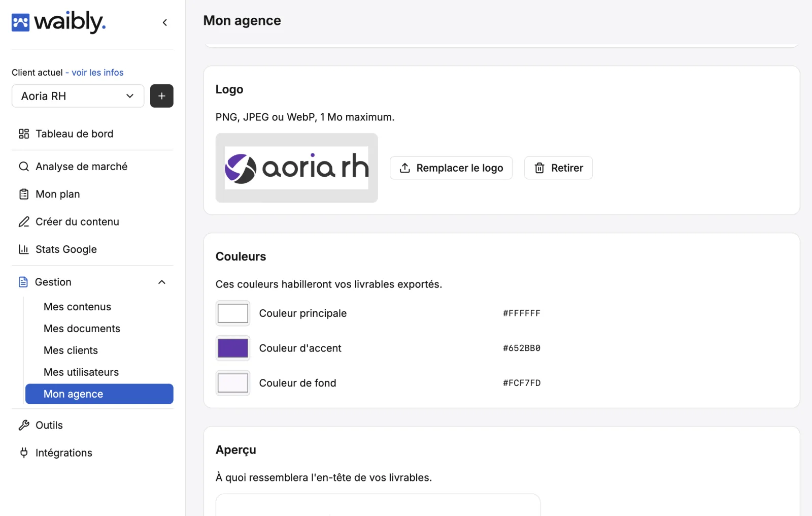This screenshot has width=812, height=516.
Task: Click Remplacer le logo button
Action: (x=451, y=168)
